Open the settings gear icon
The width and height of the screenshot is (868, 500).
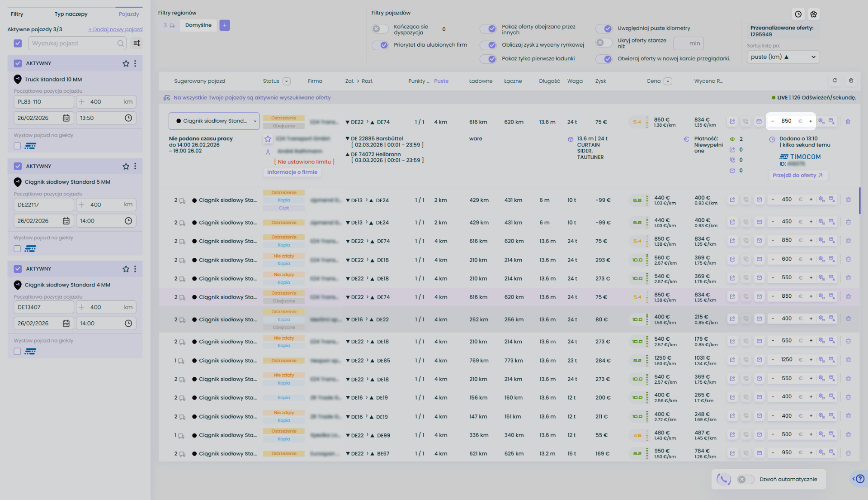point(814,14)
